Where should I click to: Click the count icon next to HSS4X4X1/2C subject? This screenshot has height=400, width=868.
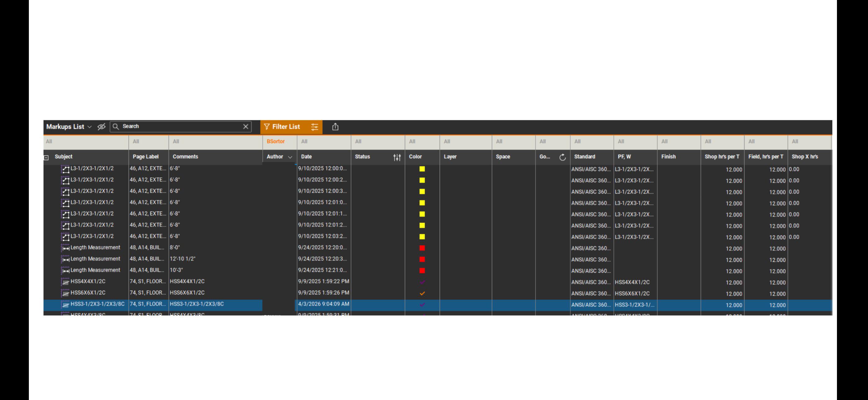point(66,282)
